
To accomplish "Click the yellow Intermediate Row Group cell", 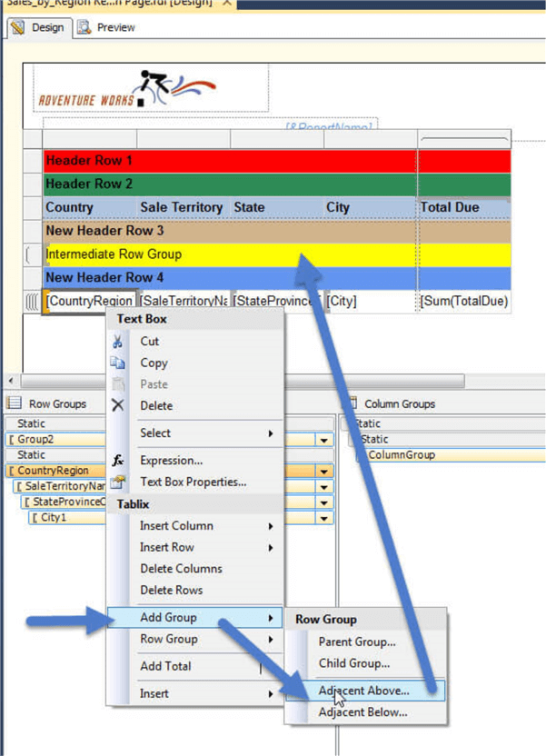I will (230, 254).
